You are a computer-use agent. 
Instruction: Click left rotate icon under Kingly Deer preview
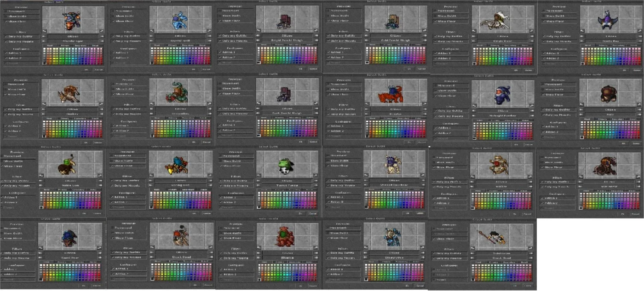(474, 31)
